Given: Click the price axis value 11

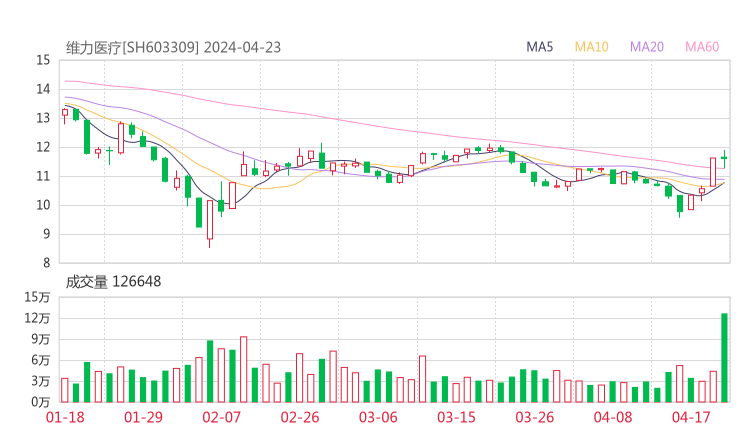Looking at the screenshot, I should [x=43, y=176].
